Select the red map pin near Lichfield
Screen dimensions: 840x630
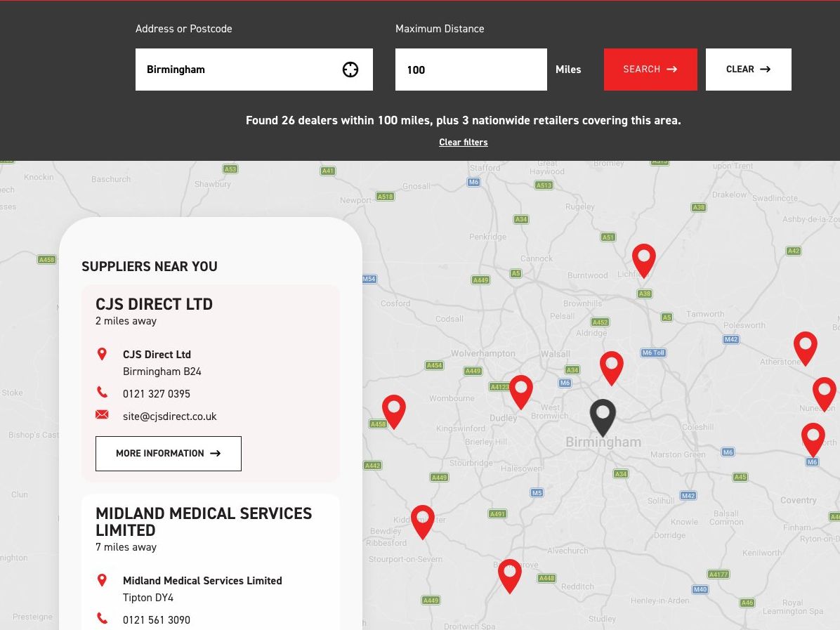(x=644, y=261)
